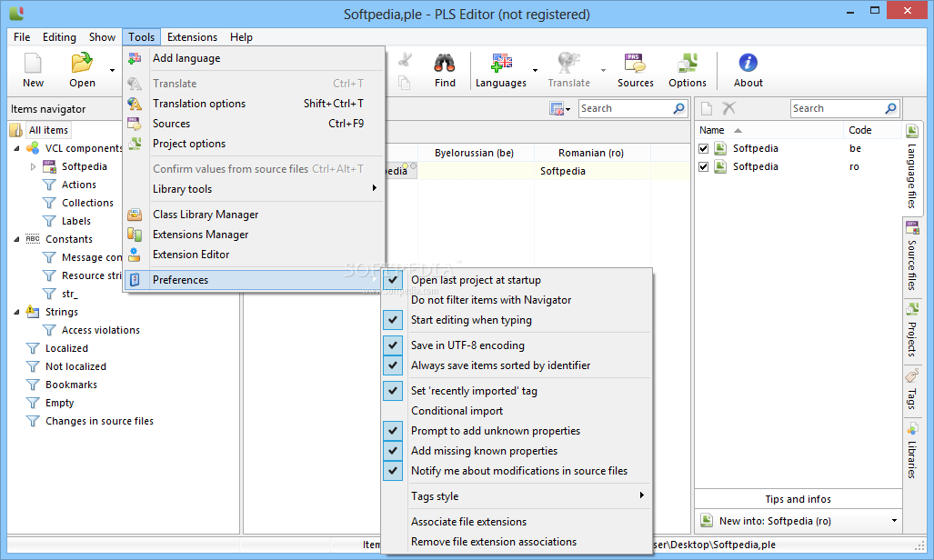Open the Help menu
The height and width of the screenshot is (560, 934).
pyautogui.click(x=241, y=37)
